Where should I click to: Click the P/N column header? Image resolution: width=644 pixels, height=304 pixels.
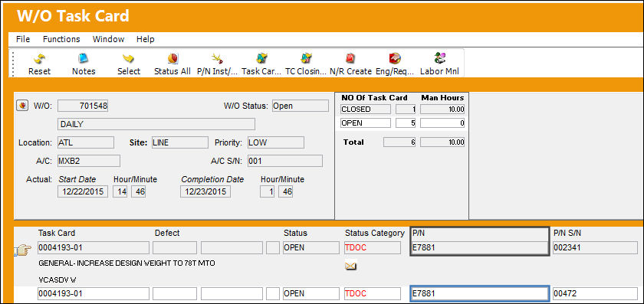[x=419, y=233]
